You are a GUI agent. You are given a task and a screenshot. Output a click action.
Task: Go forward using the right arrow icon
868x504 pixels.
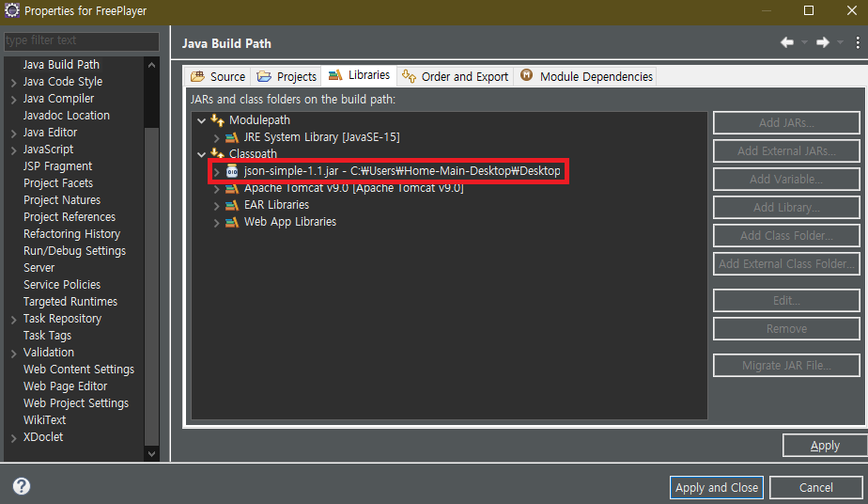coord(823,42)
